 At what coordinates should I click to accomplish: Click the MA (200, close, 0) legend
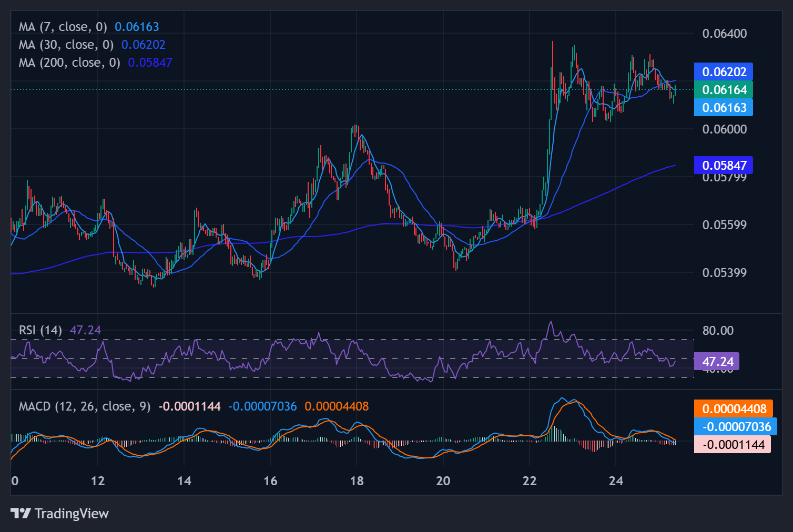[x=69, y=63]
